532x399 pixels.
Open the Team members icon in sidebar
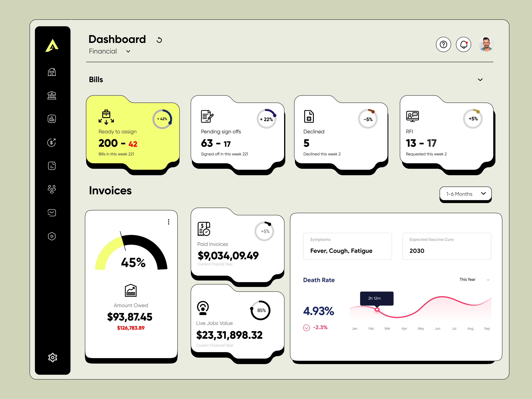52,189
